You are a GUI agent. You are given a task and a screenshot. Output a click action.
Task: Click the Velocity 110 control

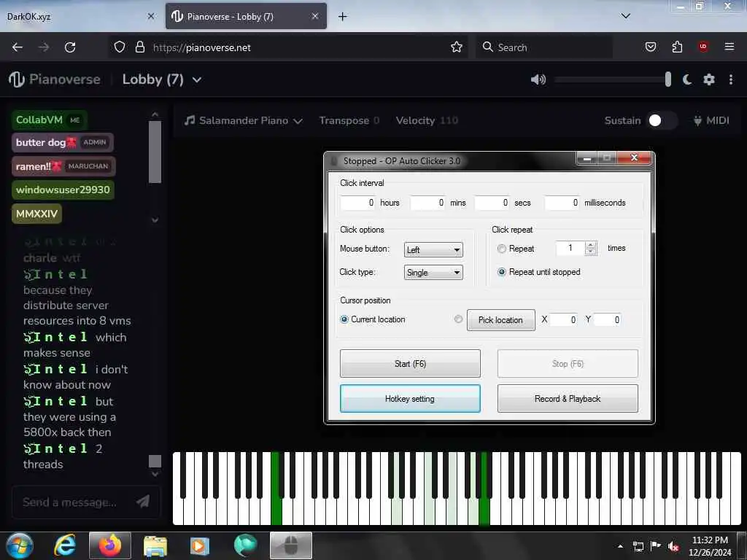[427, 120]
